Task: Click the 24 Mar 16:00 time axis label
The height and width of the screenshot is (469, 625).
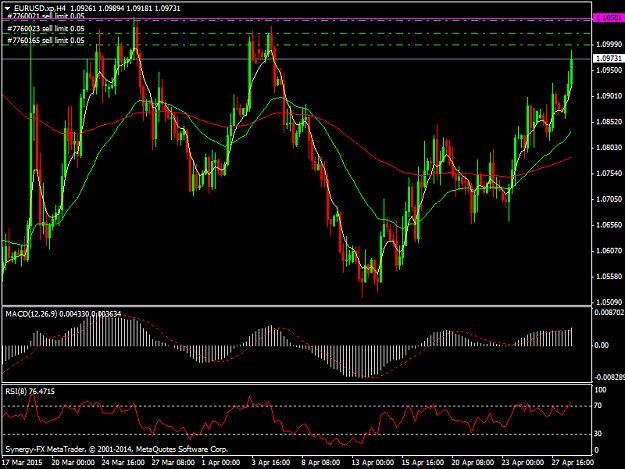Action: point(123,463)
